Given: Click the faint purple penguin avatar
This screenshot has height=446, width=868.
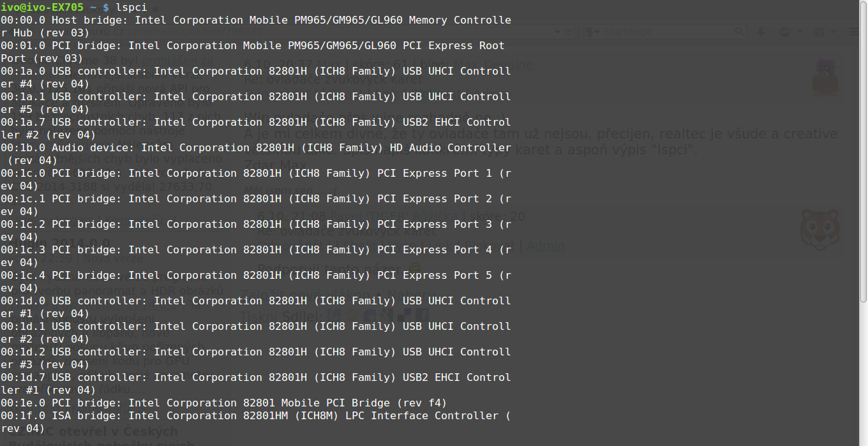Looking at the screenshot, I should tap(825, 77).
